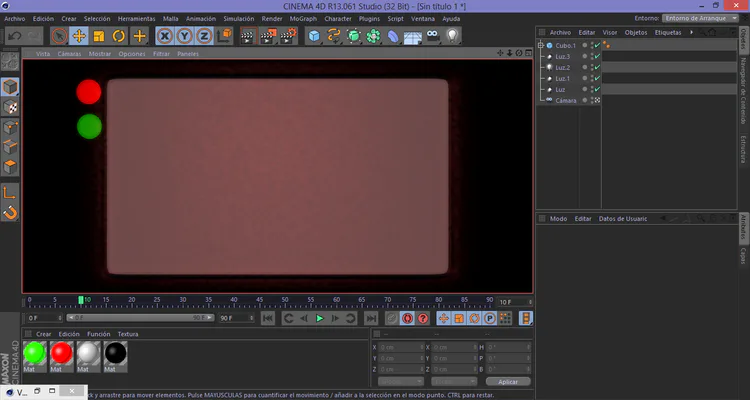Open the Archivo menu

click(15, 19)
